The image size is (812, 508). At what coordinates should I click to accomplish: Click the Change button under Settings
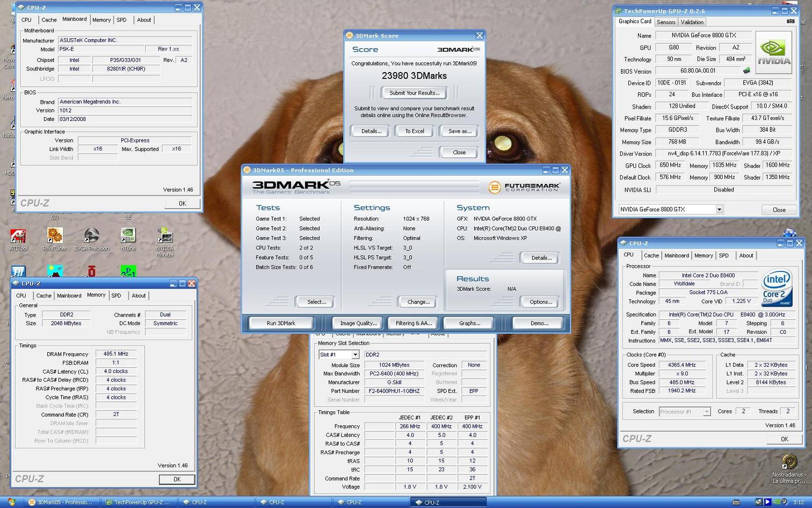(418, 302)
